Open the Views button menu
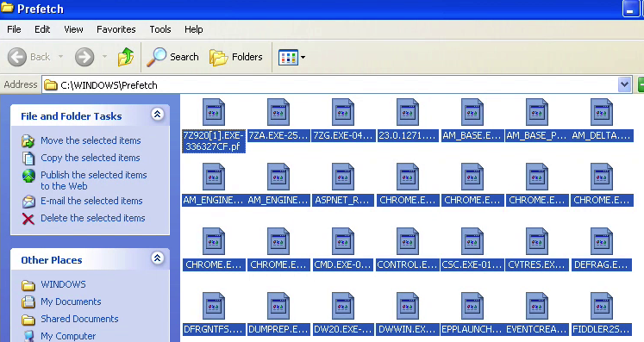 291,57
